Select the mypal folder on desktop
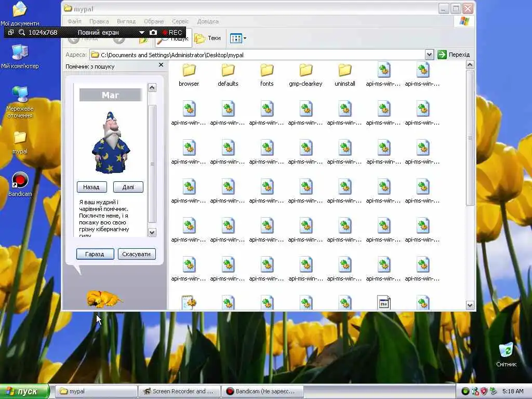 pos(20,142)
